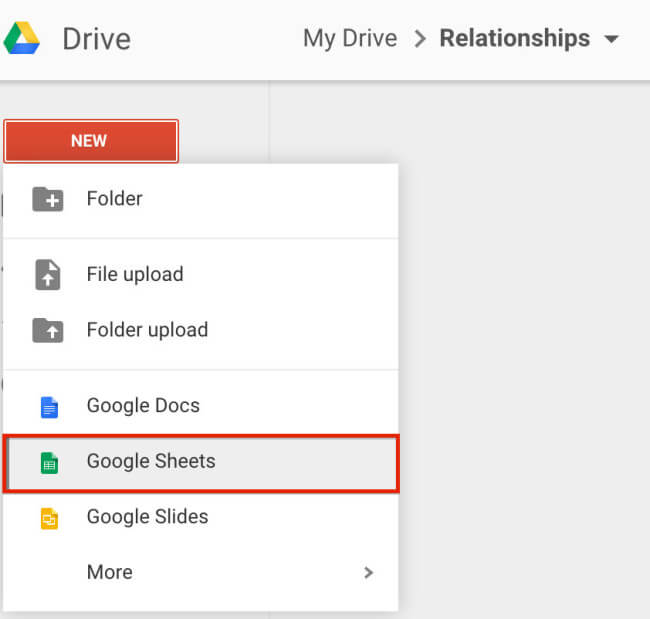Image resolution: width=650 pixels, height=619 pixels.
Task: Open the My Drive breadcrumb
Action: (350, 38)
